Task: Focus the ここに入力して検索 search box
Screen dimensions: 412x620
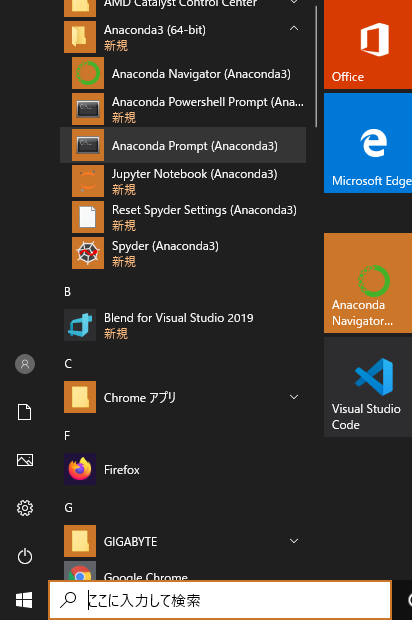Action: click(x=220, y=600)
